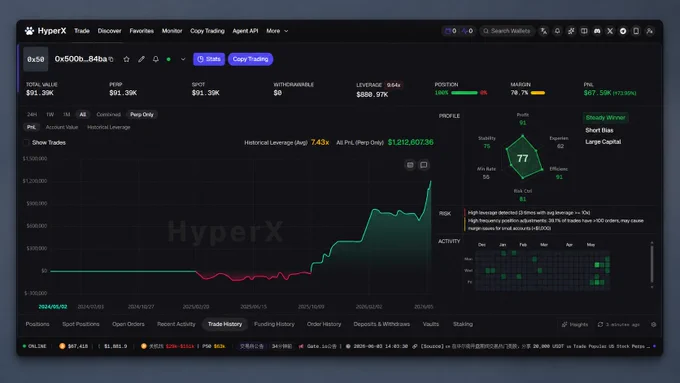Click the mobile device icon
The image size is (680, 383).
(636, 31)
